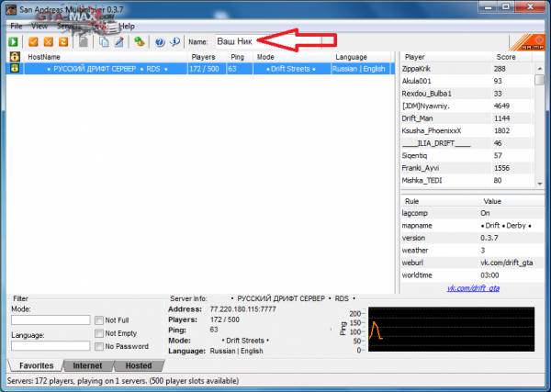Viewport: 551px width, 392px height.
Task: Click the green Connect play icon
Action: [13, 42]
